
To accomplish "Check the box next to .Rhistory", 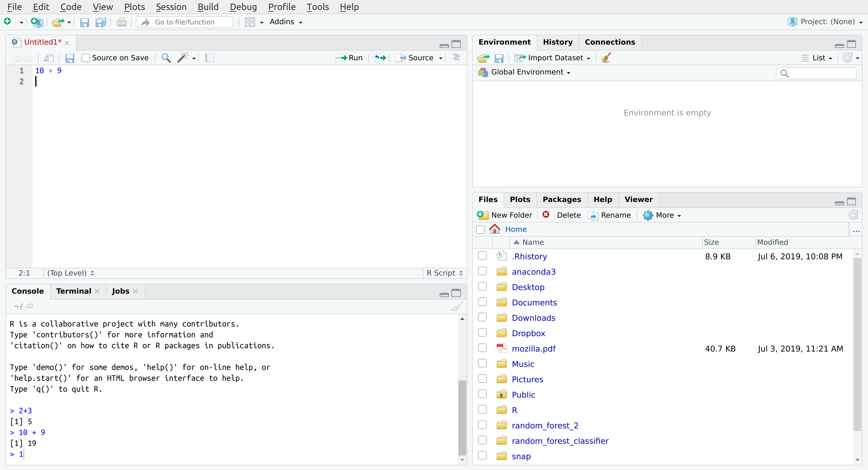I will 482,256.
